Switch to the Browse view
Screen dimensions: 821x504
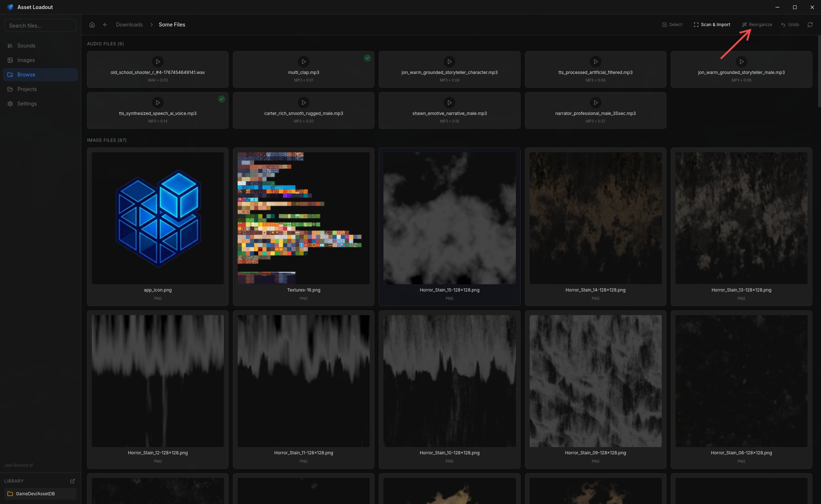(x=26, y=75)
